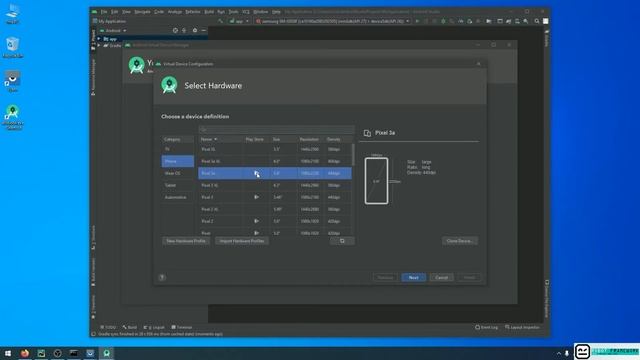
Task: Open the Navigate menu
Action: [x=142, y=12]
